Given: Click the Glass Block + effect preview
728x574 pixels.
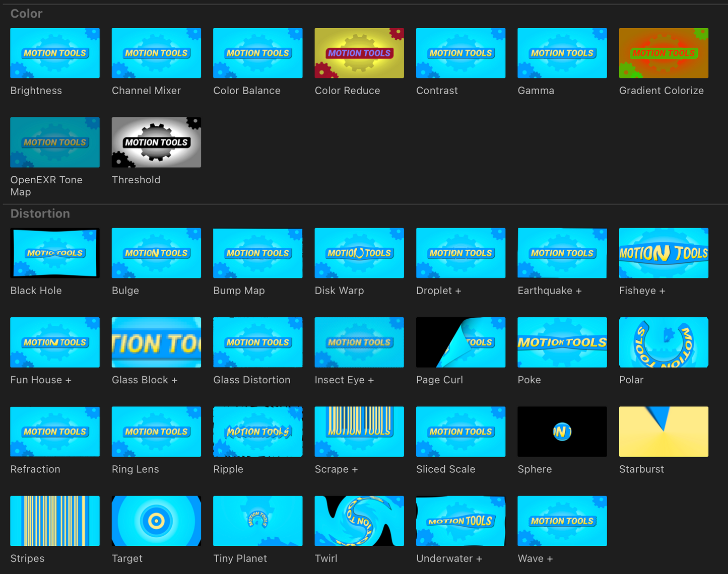Looking at the screenshot, I should pos(156,342).
